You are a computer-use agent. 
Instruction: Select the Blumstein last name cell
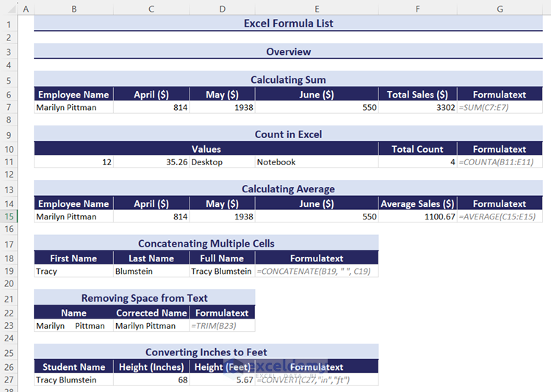pyautogui.click(x=151, y=271)
